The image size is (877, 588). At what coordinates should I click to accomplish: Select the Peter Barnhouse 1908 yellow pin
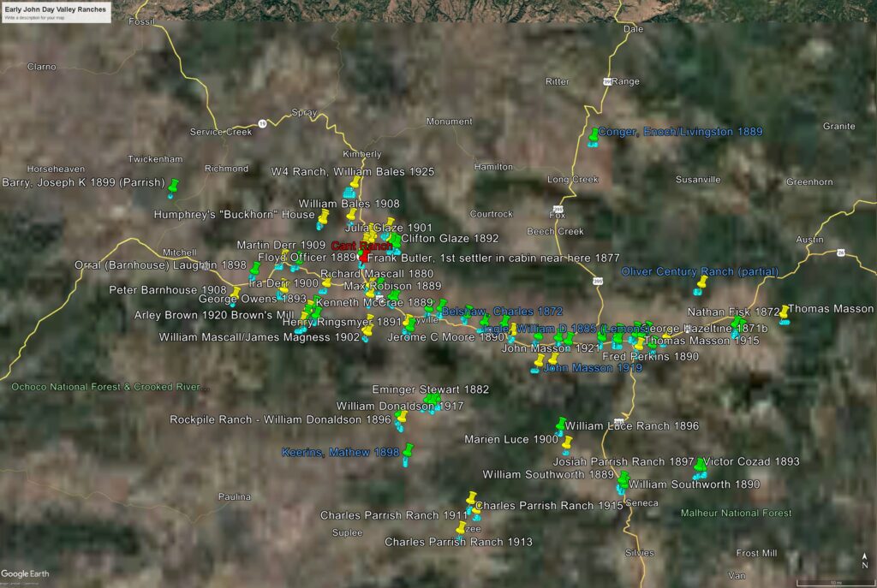click(235, 294)
